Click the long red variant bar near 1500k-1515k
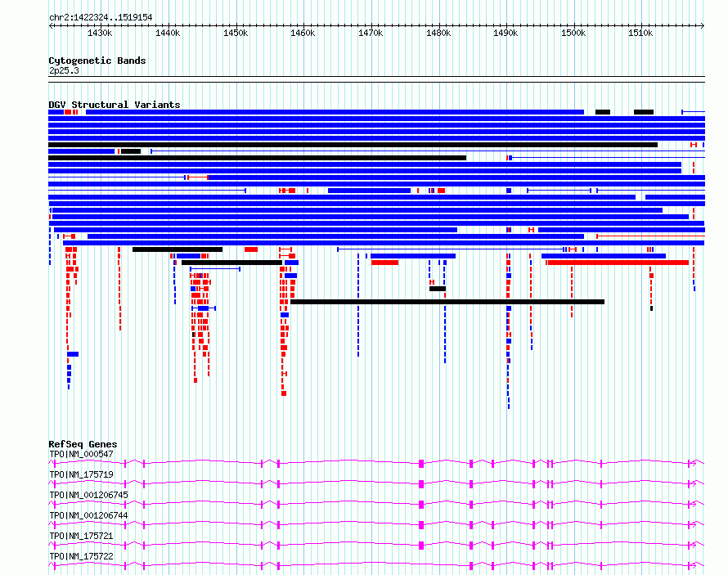The width and height of the screenshot is (728, 575). [x=618, y=263]
